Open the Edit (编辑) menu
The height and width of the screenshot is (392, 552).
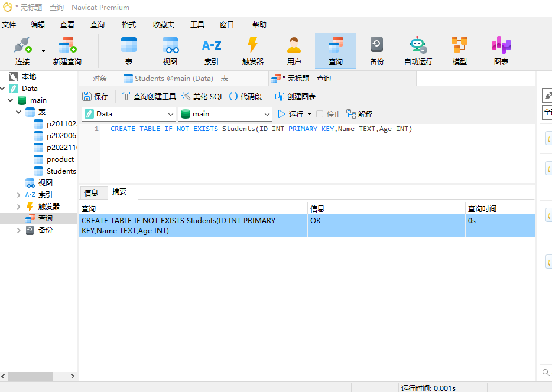[38, 25]
